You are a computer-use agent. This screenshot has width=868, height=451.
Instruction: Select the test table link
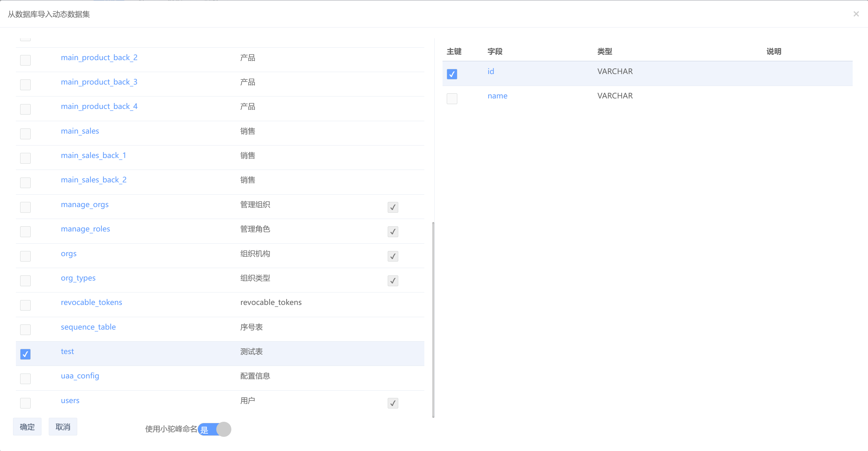click(67, 351)
